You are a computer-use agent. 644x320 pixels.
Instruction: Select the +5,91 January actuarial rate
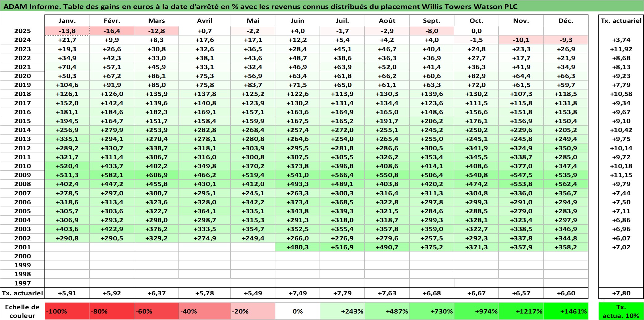pos(67,293)
